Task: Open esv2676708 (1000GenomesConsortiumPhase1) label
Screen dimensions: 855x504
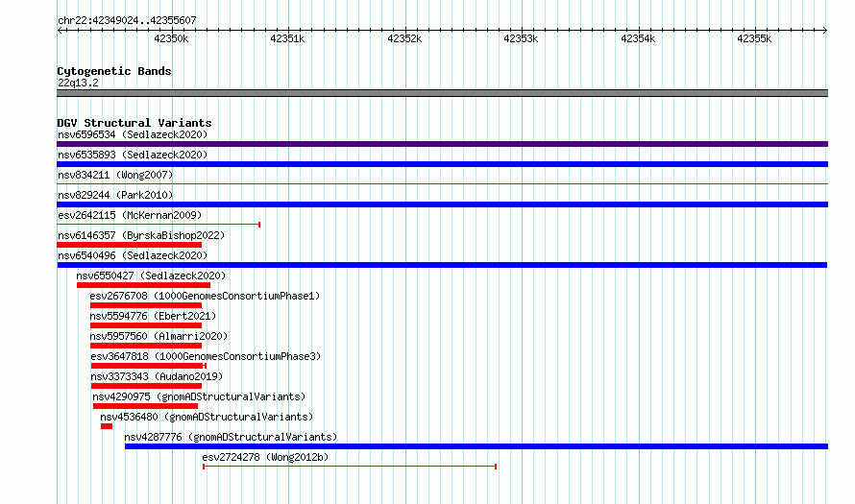Action: pos(205,296)
